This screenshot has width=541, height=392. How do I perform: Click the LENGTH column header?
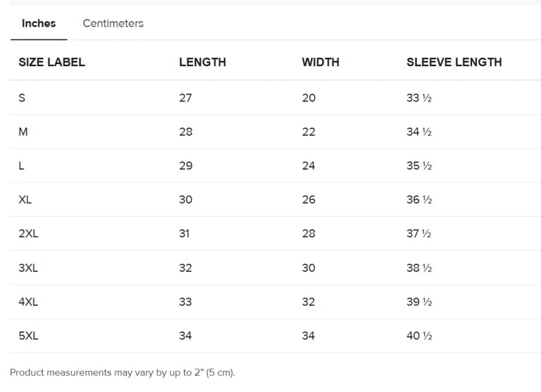[202, 62]
